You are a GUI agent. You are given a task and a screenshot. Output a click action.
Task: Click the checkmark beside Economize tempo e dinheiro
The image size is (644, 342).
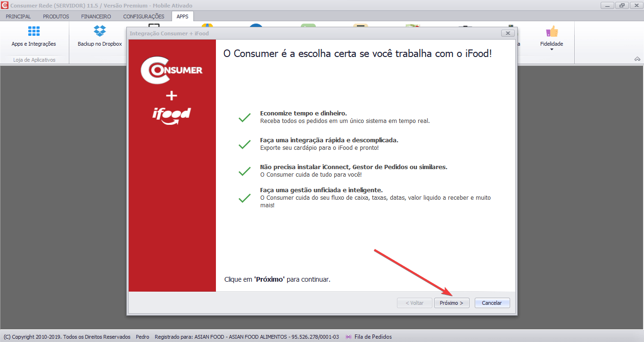244,116
